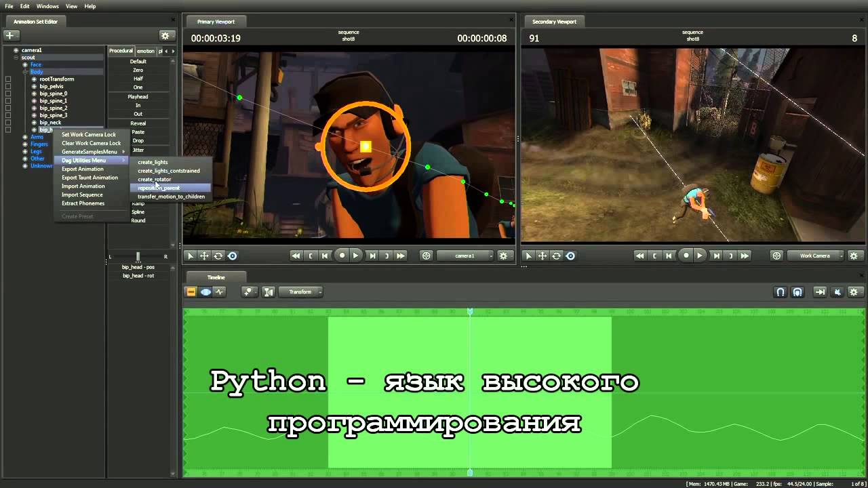This screenshot has width=868, height=488.
Task: Open the Windows menu
Action: tap(47, 6)
